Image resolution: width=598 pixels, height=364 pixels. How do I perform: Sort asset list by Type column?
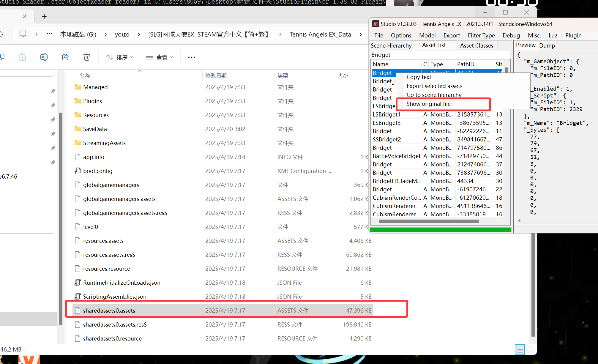(442, 64)
